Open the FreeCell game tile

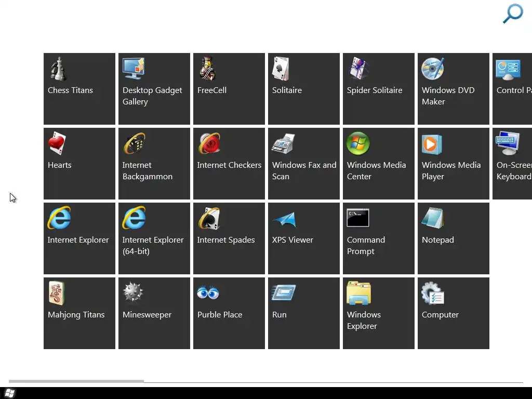(229, 89)
